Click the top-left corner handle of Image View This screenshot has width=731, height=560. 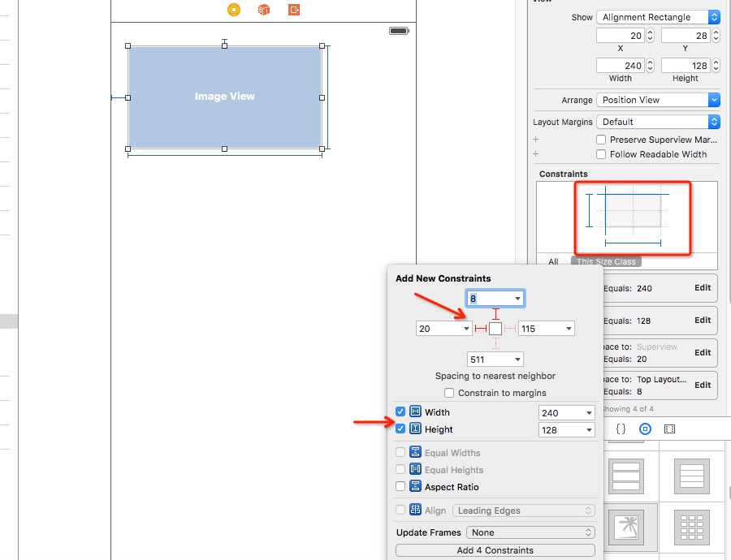tap(128, 46)
